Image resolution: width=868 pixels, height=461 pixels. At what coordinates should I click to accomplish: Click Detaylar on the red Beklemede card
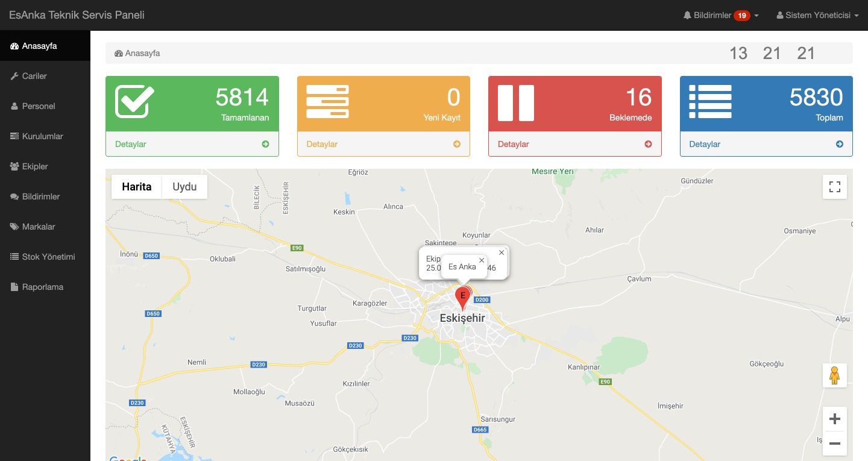[514, 144]
